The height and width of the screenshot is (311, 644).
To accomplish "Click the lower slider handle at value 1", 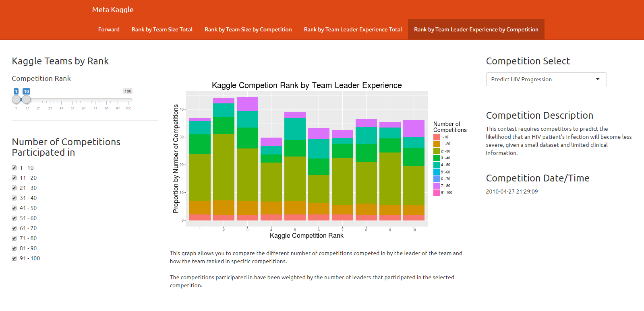I will pos(16,99).
